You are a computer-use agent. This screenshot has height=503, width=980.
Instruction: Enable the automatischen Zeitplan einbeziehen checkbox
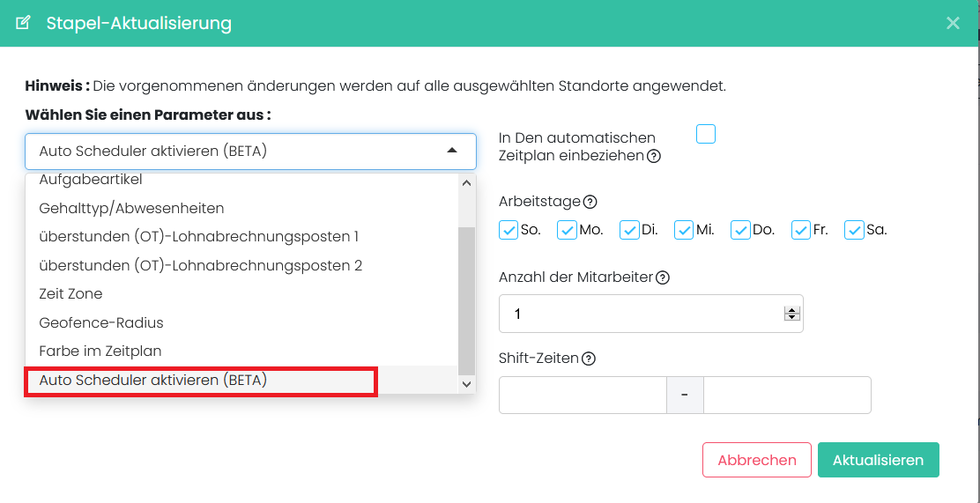point(706,134)
